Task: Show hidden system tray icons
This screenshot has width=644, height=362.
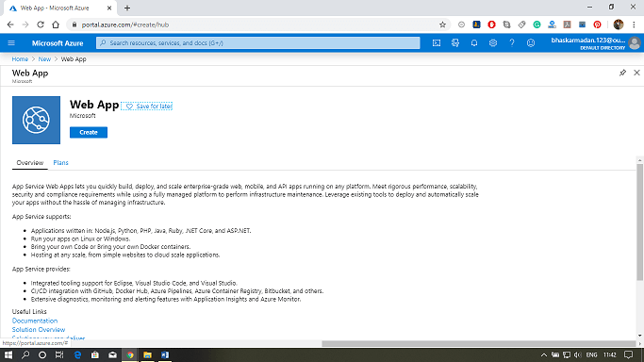Action: [544, 355]
